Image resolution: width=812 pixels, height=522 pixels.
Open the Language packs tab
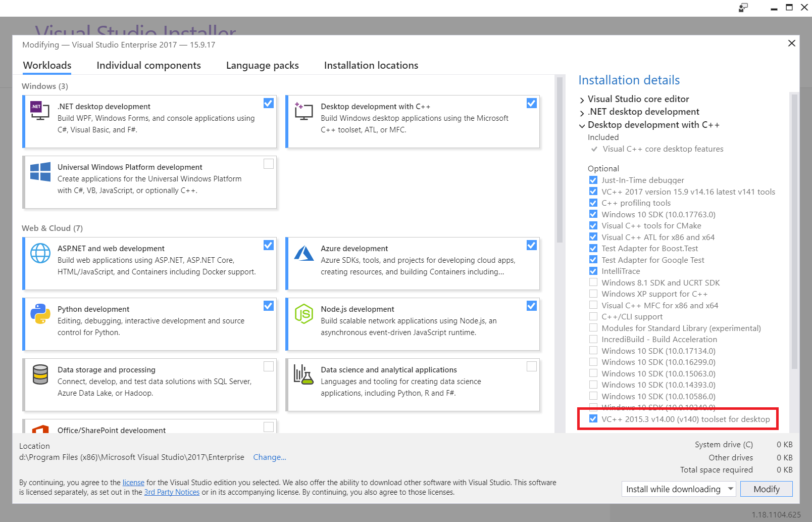[x=263, y=66]
